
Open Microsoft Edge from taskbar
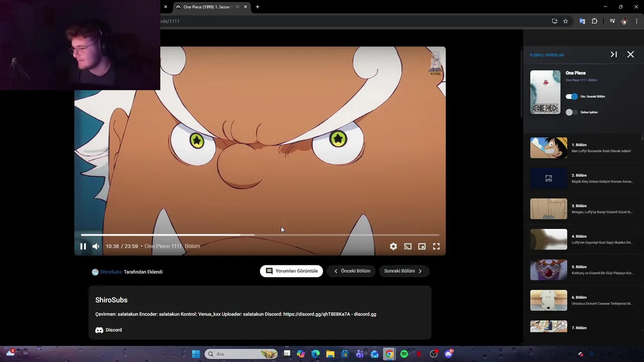tap(315, 354)
